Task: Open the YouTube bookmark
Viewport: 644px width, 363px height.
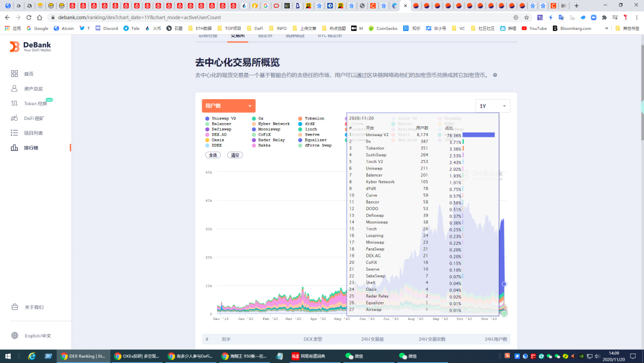Action: point(534,29)
